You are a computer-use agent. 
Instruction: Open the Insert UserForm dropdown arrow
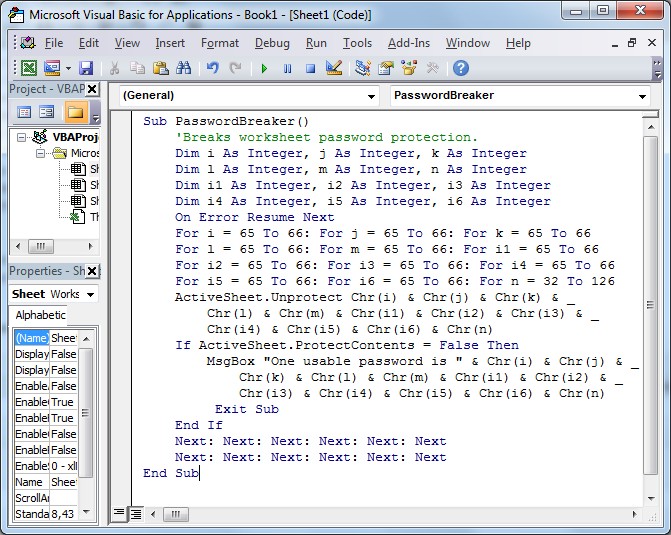point(68,68)
